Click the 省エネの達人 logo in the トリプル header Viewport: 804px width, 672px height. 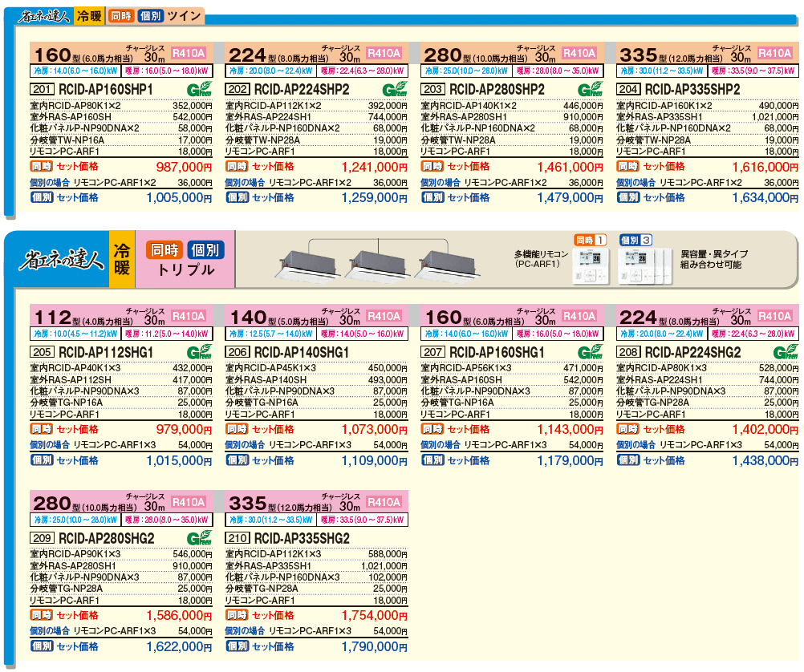(x=60, y=259)
